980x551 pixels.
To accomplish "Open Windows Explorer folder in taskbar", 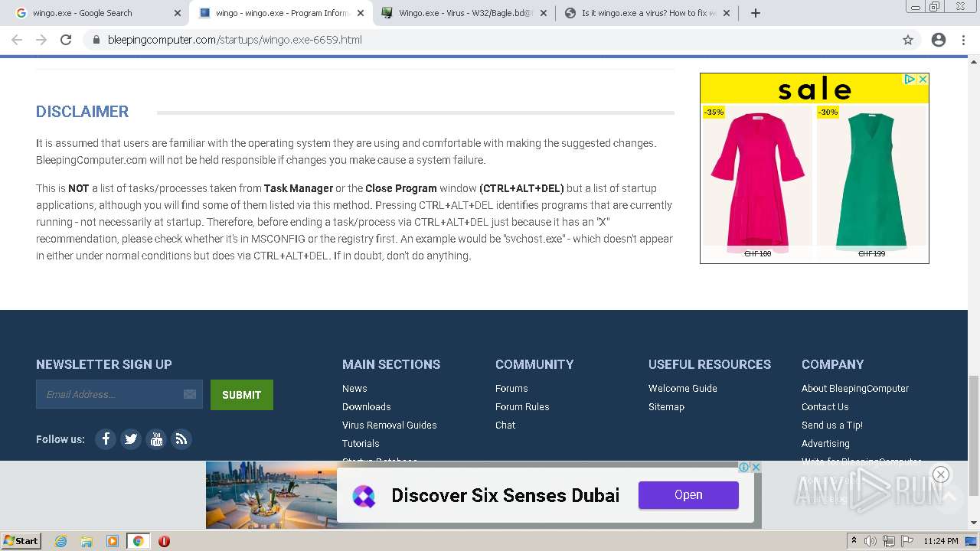I will click(87, 541).
